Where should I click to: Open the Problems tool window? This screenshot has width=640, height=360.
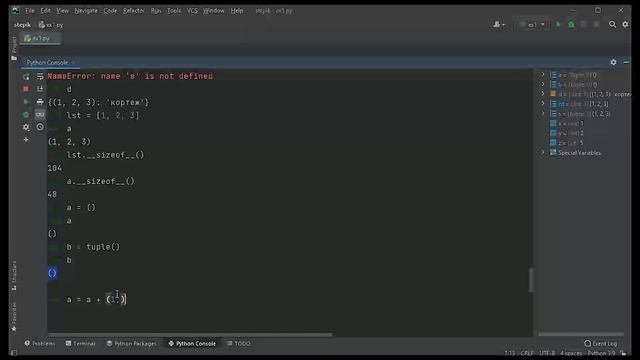point(40,344)
